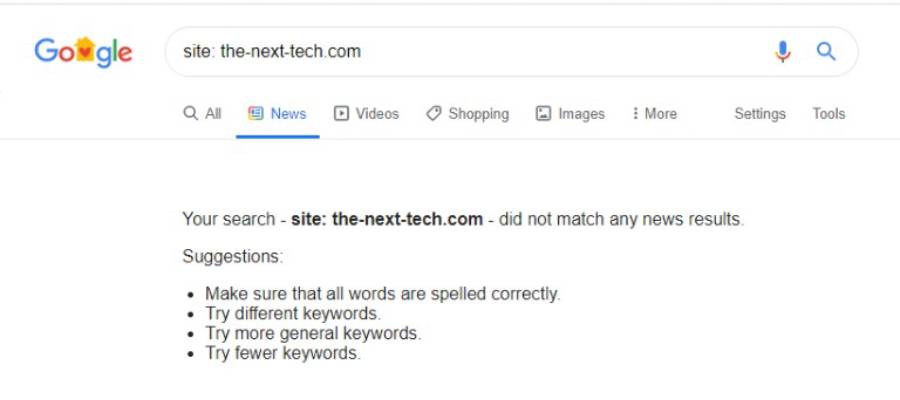Click the Tools button
This screenshot has width=900, height=400.
pos(829,114)
